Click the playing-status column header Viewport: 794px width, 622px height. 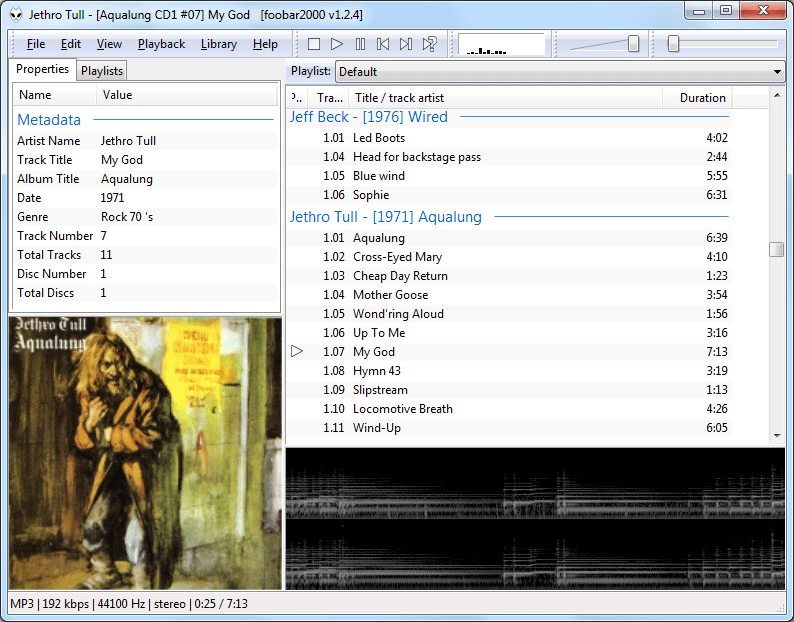point(298,98)
